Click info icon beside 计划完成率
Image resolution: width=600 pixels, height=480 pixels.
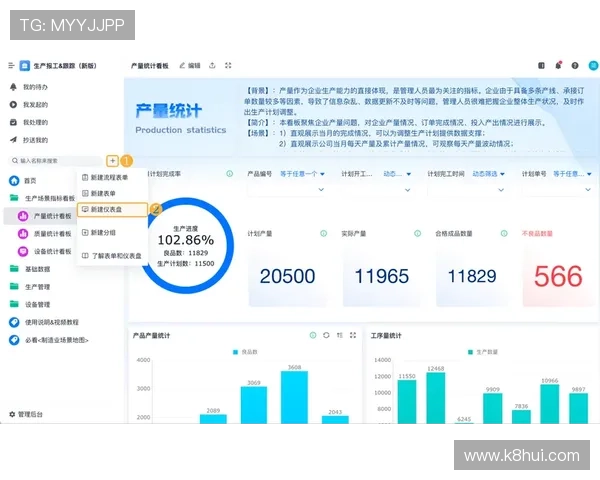coord(230,174)
